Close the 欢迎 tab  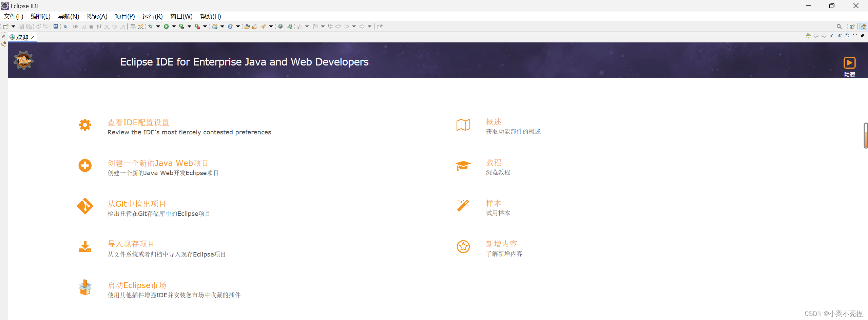tap(33, 37)
